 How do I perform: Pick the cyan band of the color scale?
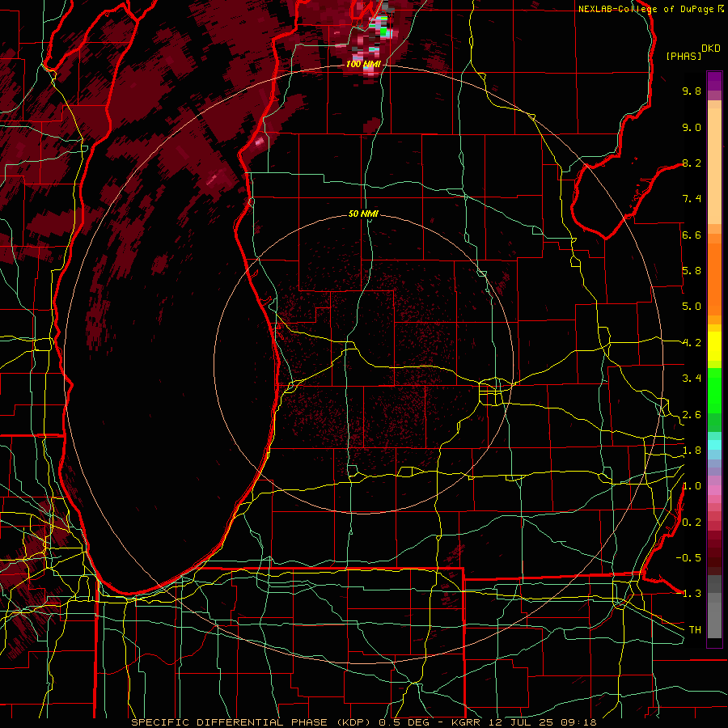714,445
